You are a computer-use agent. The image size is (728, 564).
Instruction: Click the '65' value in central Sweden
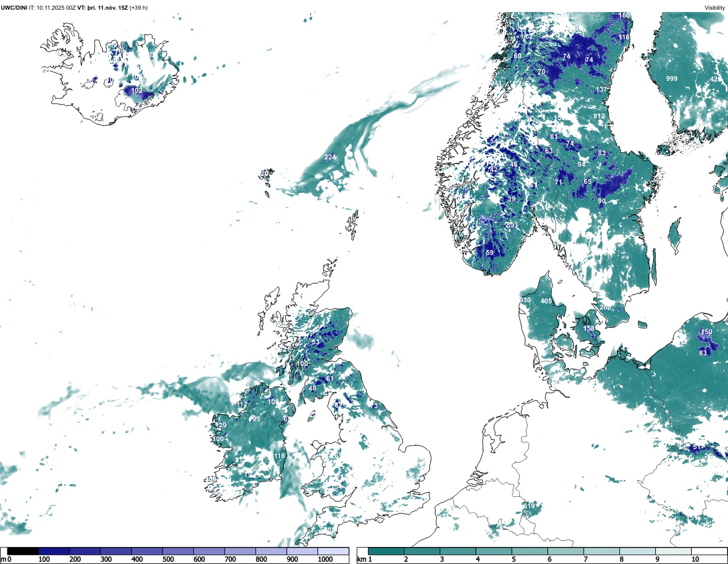588,182
